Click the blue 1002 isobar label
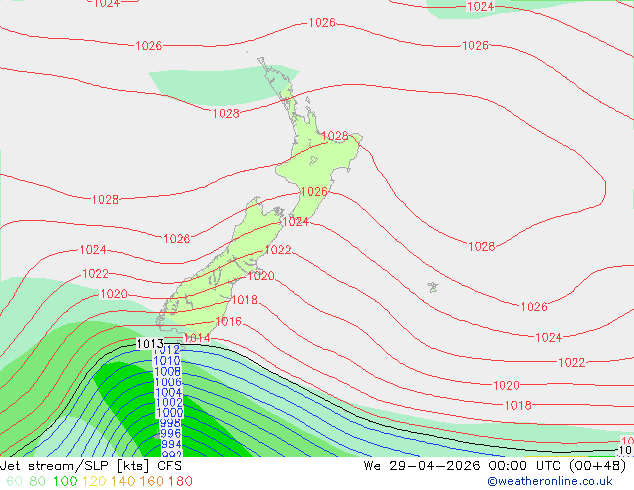 [x=169, y=403]
